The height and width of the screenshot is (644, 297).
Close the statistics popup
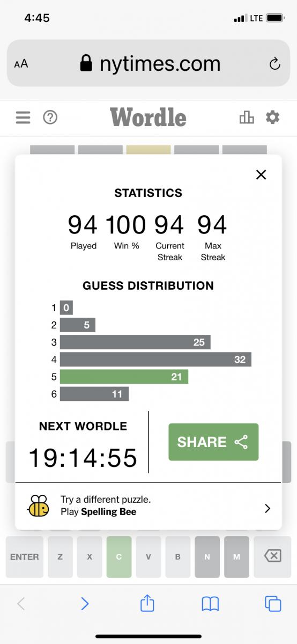point(261,174)
